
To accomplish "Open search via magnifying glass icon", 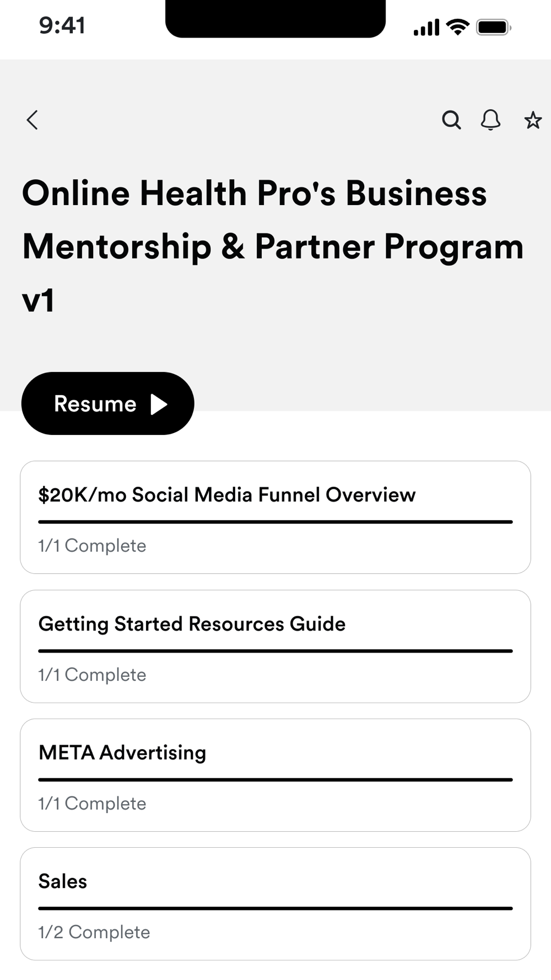I will pyautogui.click(x=451, y=120).
